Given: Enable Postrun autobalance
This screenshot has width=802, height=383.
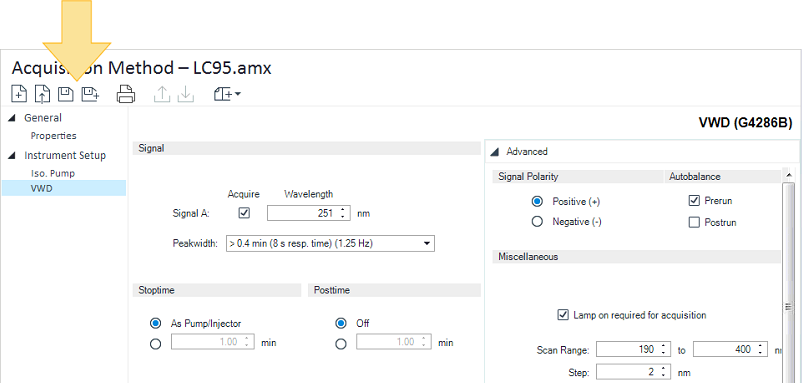Looking at the screenshot, I should pos(694,222).
